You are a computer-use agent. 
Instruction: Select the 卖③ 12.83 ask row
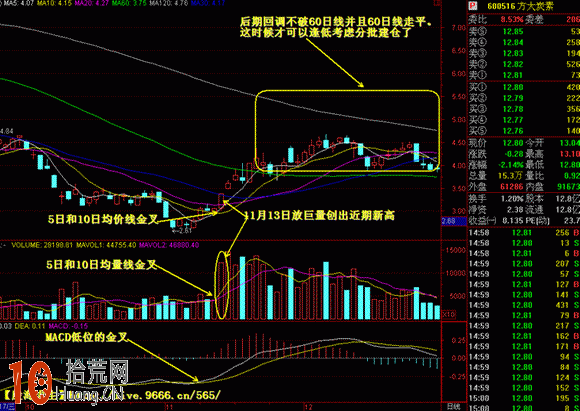[x=524, y=53]
